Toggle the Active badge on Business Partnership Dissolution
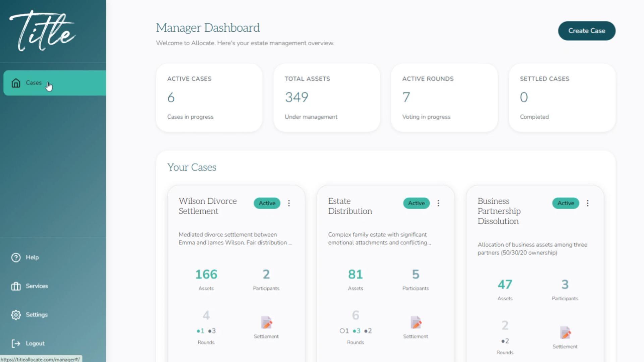Screen dimensions: 644x362 [565, 203]
